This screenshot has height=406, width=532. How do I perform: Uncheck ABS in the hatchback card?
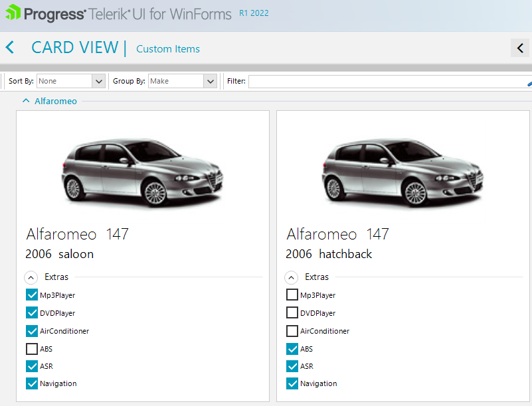pos(292,349)
